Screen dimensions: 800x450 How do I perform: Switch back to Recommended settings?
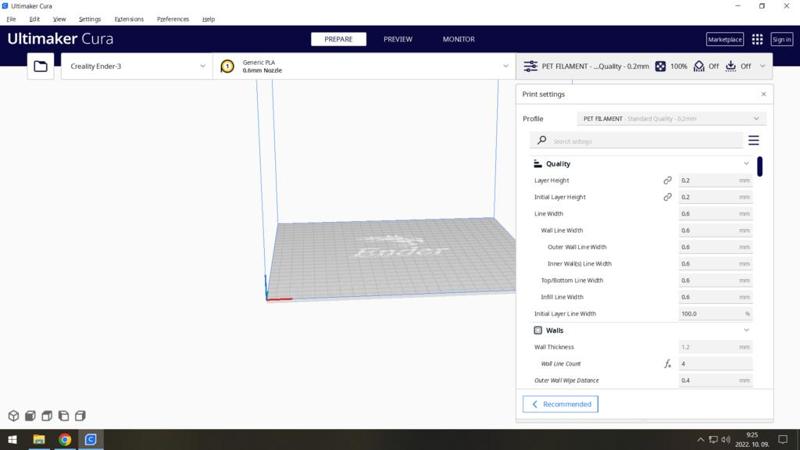560,404
